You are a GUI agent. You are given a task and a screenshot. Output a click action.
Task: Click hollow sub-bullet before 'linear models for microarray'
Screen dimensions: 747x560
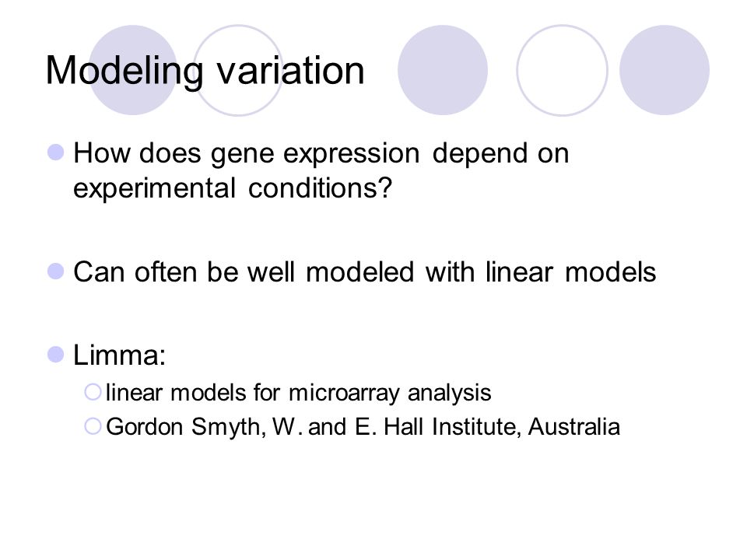pos(93,392)
